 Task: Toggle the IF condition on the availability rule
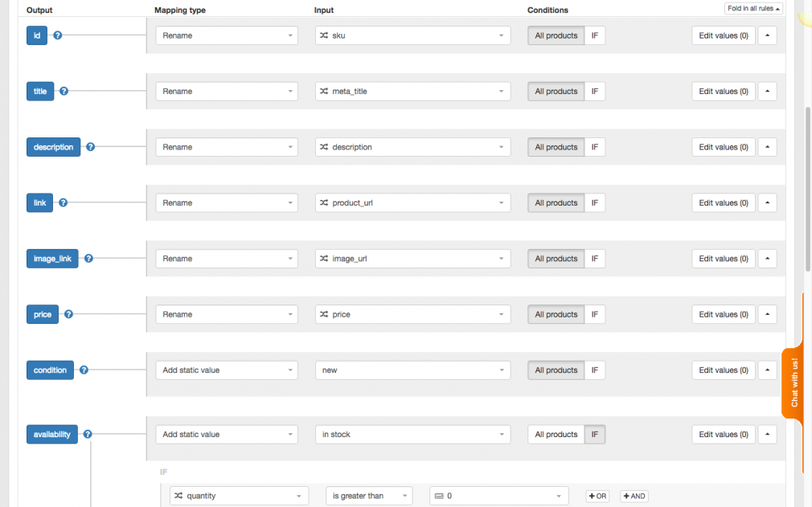(595, 434)
